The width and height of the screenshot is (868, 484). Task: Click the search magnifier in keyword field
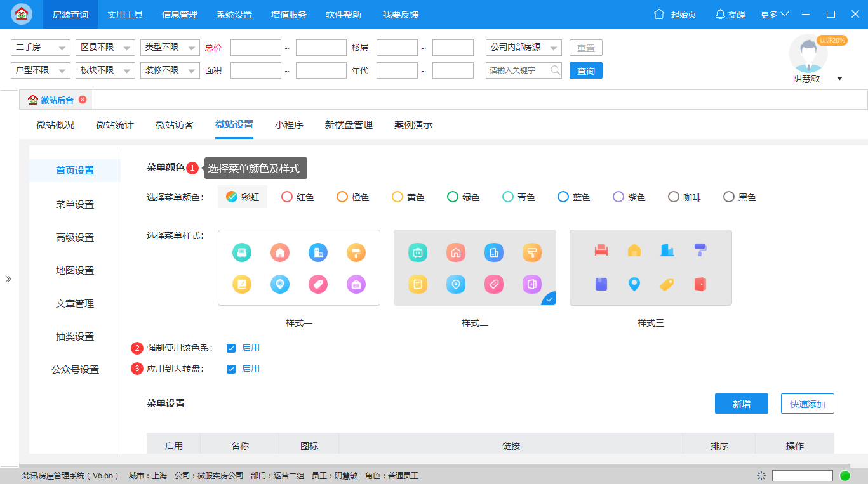555,70
